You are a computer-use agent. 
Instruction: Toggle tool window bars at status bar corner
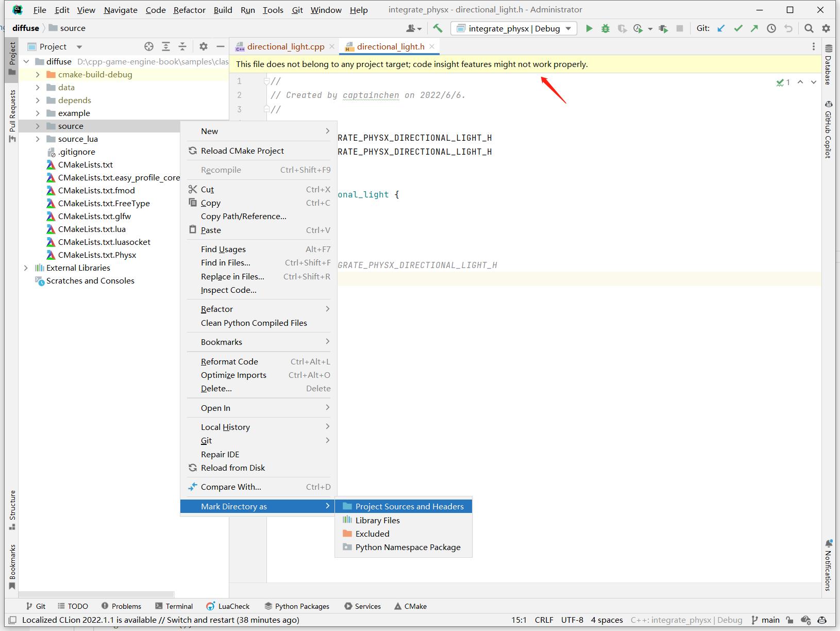[x=13, y=620]
